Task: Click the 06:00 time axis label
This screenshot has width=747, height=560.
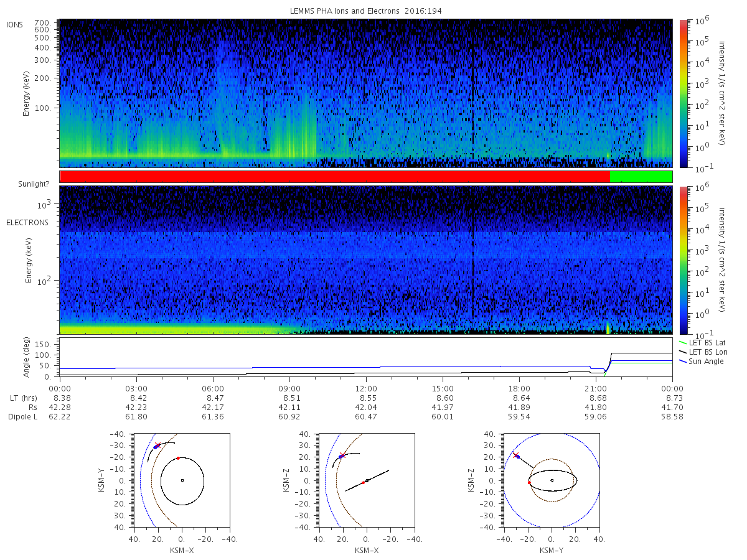Action: [x=213, y=388]
